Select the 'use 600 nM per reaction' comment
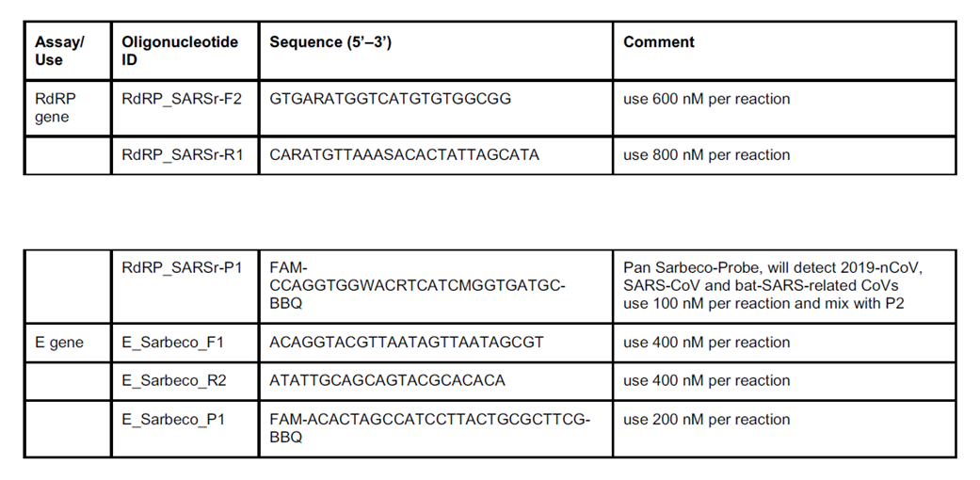The image size is (980, 480). coord(706,99)
